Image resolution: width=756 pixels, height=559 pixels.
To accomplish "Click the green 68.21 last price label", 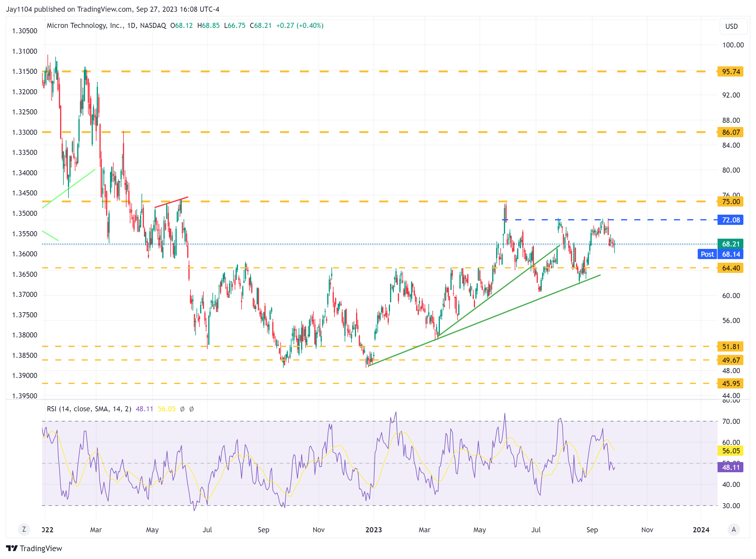I will [x=730, y=244].
